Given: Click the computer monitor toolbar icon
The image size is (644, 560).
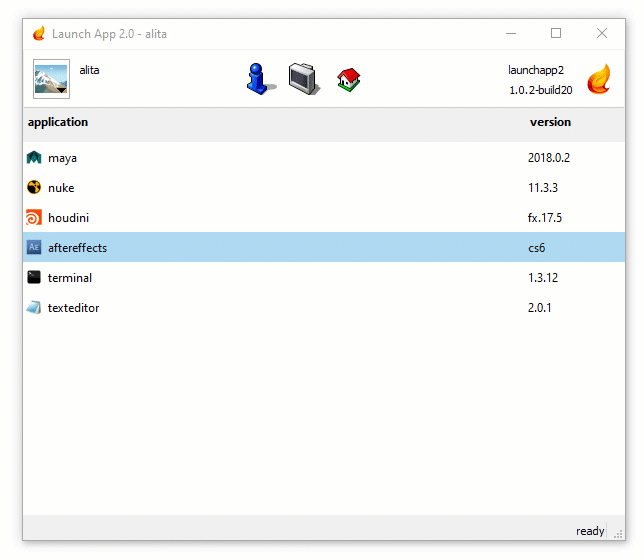Looking at the screenshot, I should coord(304,79).
